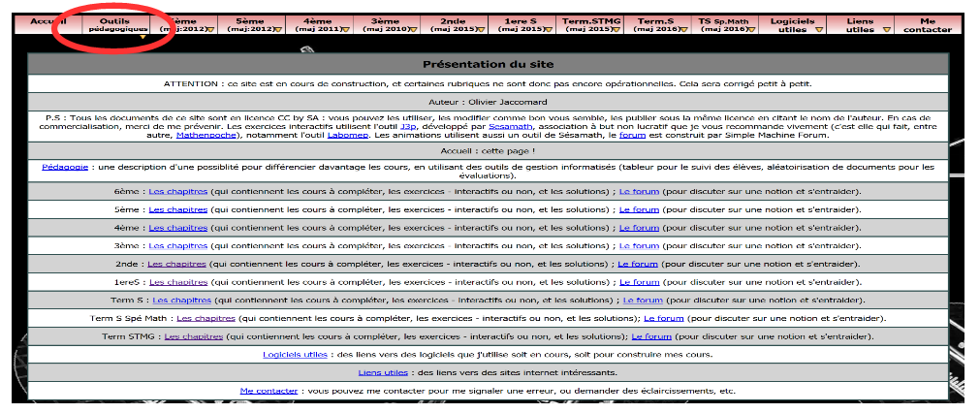
Task: Expand the Term.STMG dropdown arrow
Action: (x=616, y=29)
